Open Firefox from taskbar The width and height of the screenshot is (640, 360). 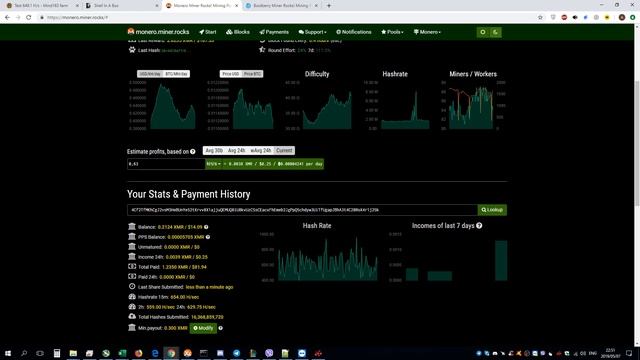tap(138, 353)
